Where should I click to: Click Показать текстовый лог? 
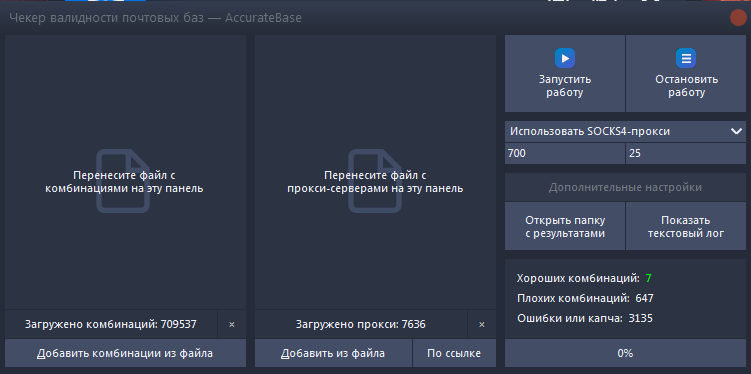click(685, 227)
